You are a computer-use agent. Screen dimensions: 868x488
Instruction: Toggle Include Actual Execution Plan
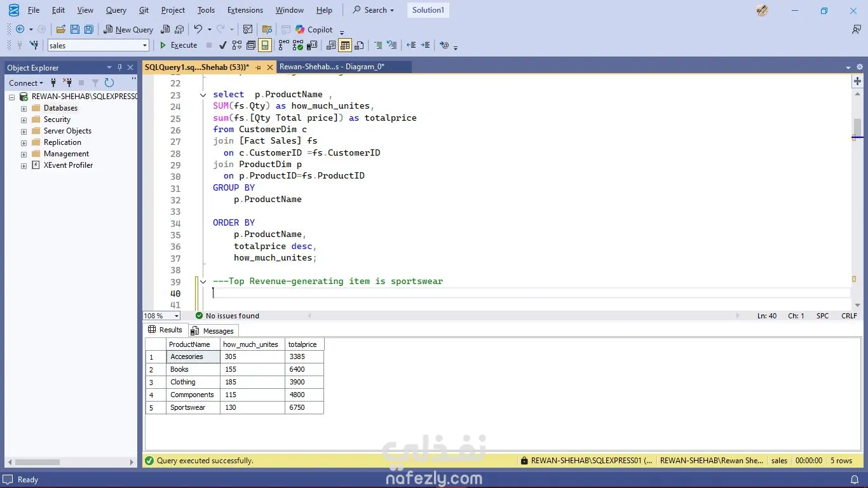[x=283, y=45]
